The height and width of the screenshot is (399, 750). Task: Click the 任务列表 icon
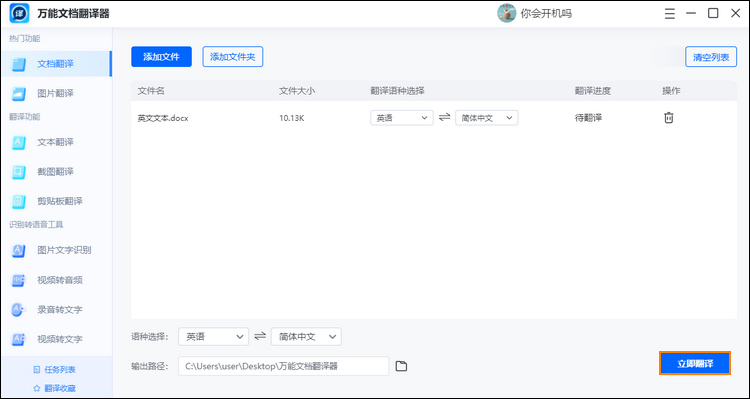[36, 370]
